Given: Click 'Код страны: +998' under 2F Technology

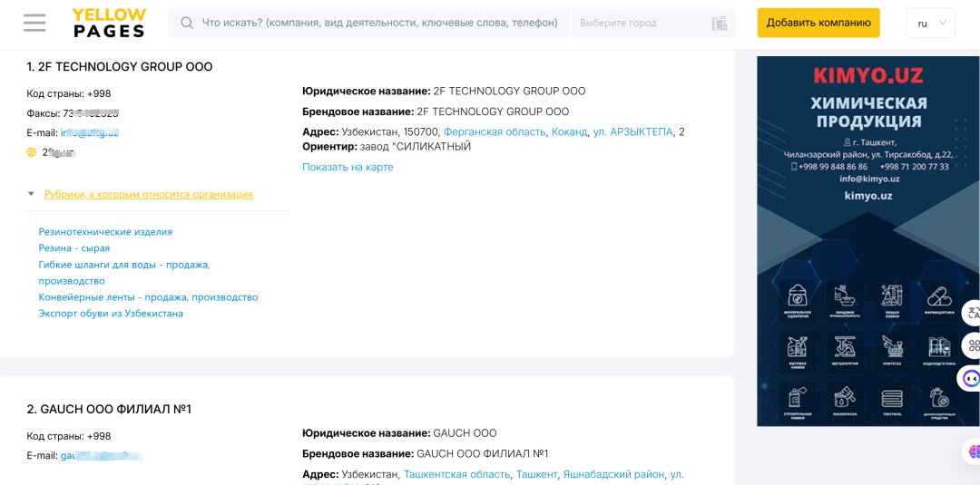Looking at the screenshot, I should click(69, 93).
